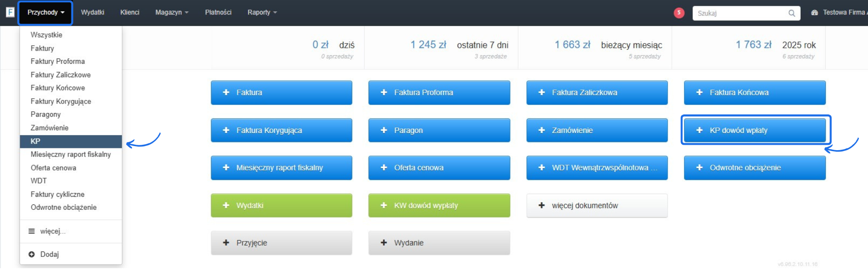
Task: Select Zamówienie in the dropdown menu
Action: [71, 128]
